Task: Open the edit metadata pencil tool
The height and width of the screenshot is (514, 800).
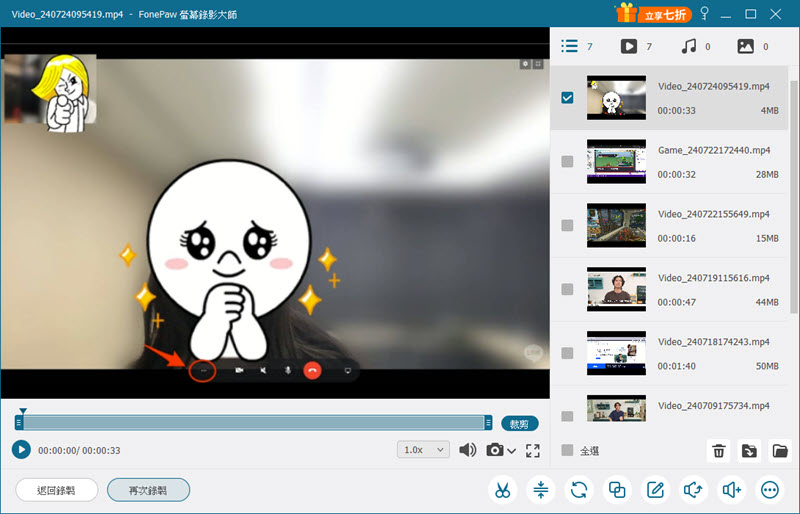Action: (655, 490)
